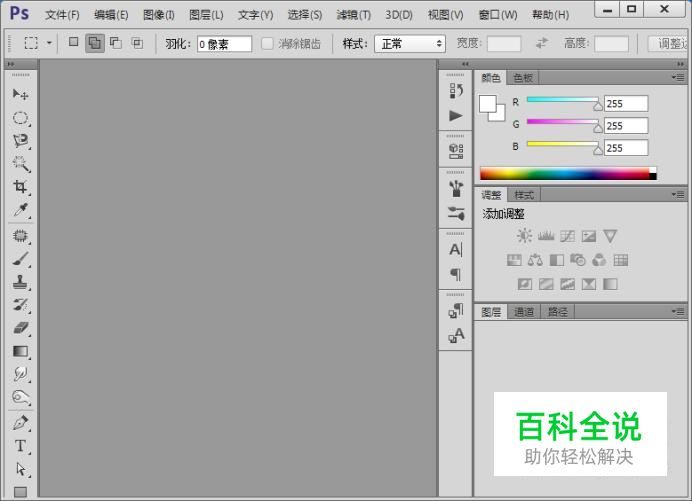Enable Add to selection mode
The image size is (692, 501).
pyautogui.click(x=94, y=44)
